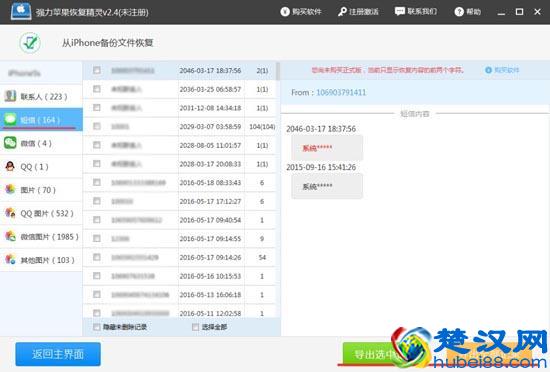Click the green message icon beside 短信 (164)

[x=10, y=119]
